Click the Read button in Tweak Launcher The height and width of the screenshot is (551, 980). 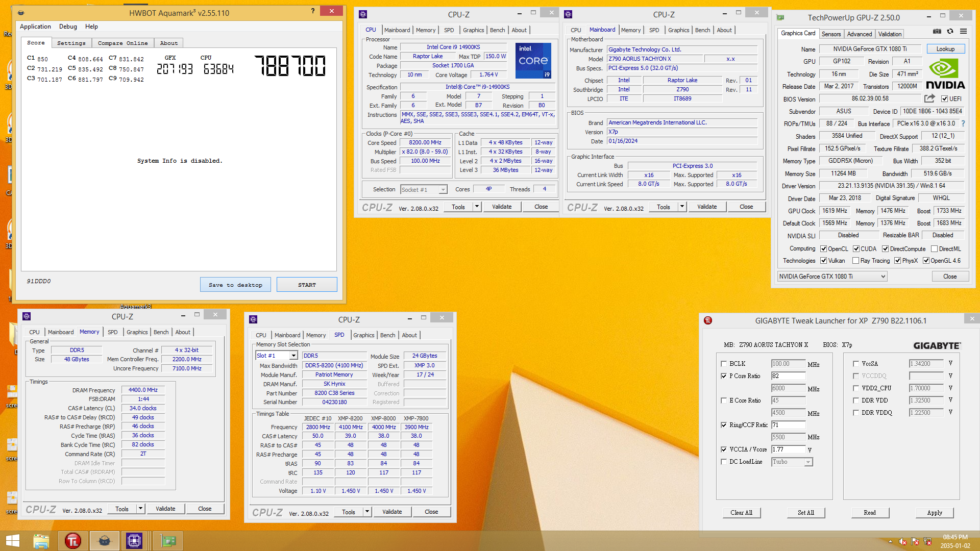[870, 513]
